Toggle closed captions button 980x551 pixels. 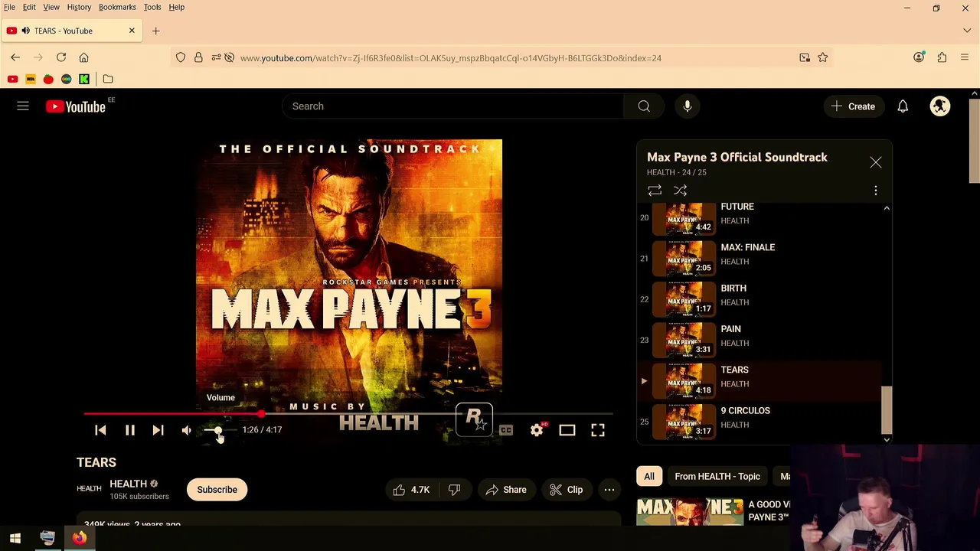tap(506, 430)
